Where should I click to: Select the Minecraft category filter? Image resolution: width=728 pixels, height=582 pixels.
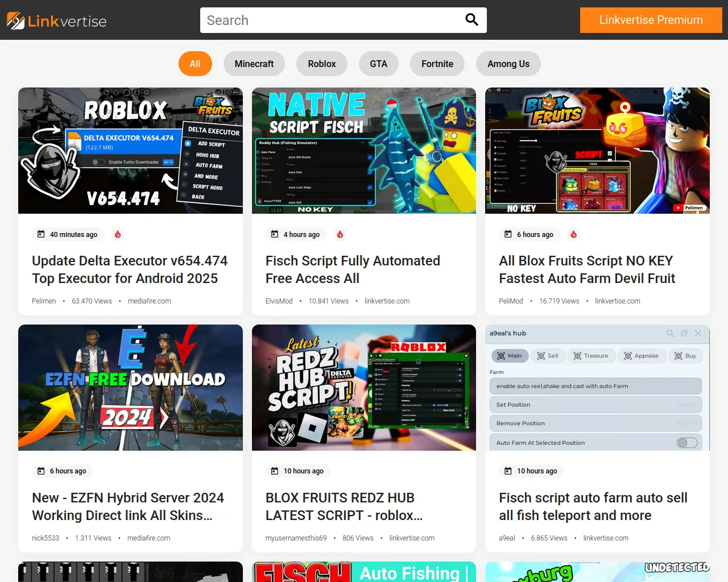click(x=254, y=64)
